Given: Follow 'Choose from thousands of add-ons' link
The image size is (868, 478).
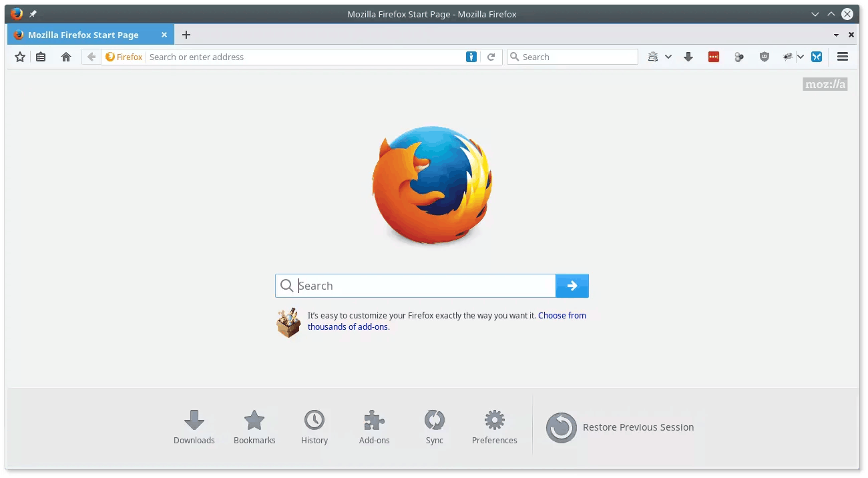Looking at the screenshot, I should 447,321.
